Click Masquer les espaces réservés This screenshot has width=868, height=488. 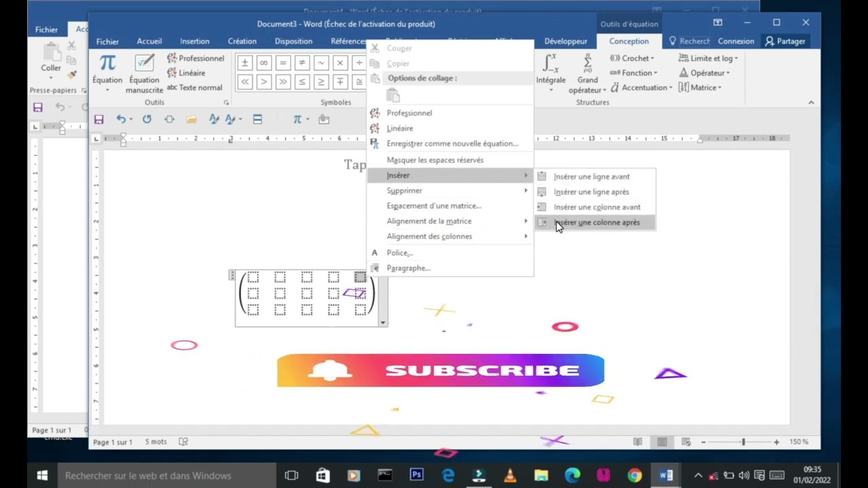[450, 160]
